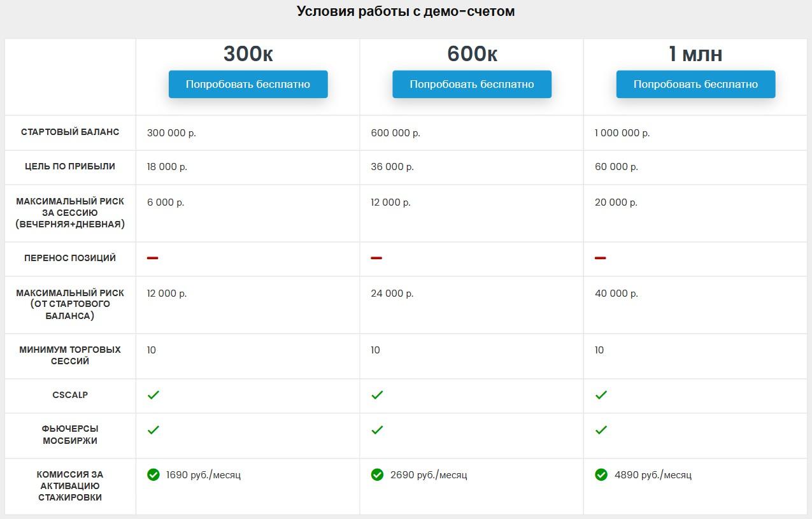The height and width of the screenshot is (519, 812).
Task: Click the '4890 руб./месяц' commission text
Action: [x=653, y=475]
